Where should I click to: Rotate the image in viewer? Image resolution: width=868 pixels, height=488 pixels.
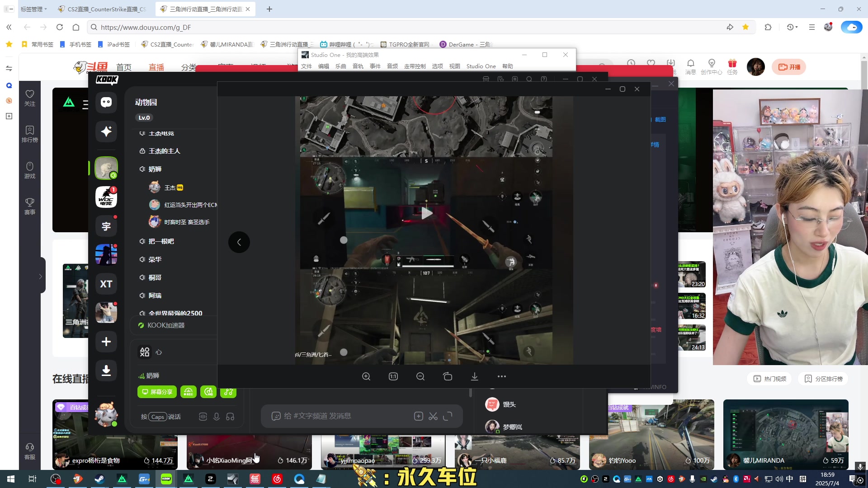(448, 376)
